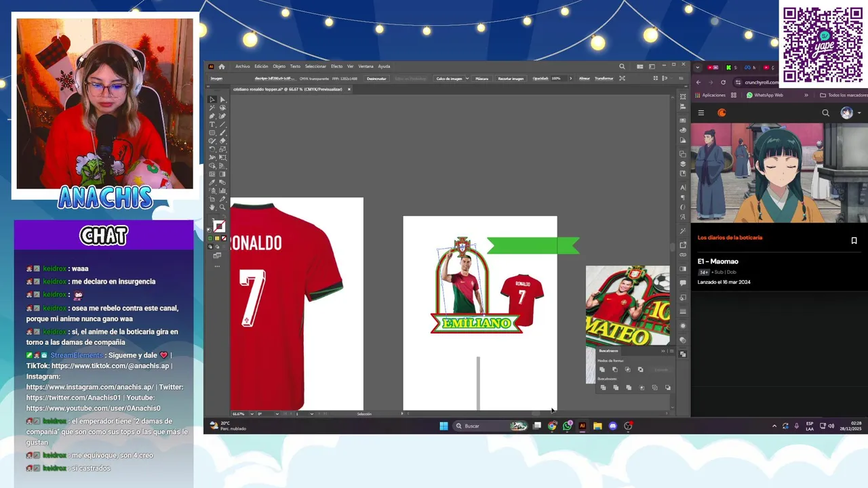Click Illustrator Home icon
This screenshot has height=488, width=868.
[222, 66]
